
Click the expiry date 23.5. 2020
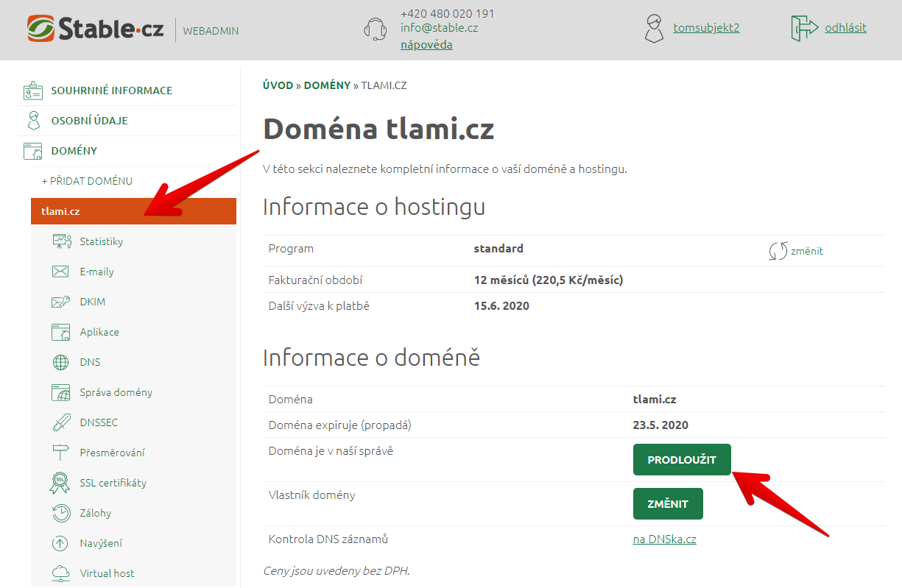[x=660, y=425]
